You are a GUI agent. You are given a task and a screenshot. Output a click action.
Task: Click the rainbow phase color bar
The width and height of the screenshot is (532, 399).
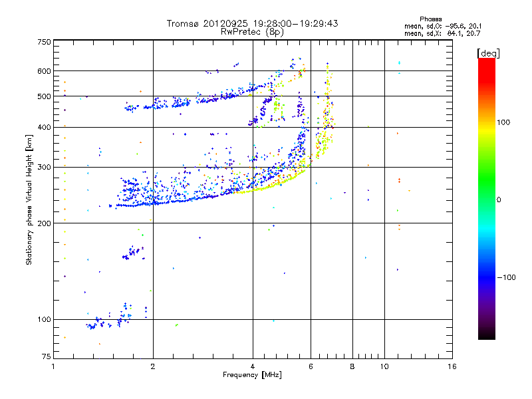click(487, 198)
